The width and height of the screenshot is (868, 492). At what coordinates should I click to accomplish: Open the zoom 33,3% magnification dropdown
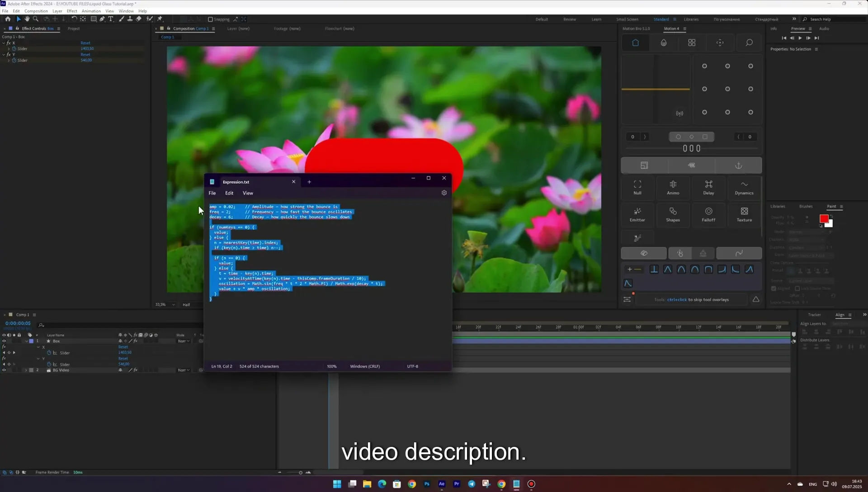tap(165, 305)
